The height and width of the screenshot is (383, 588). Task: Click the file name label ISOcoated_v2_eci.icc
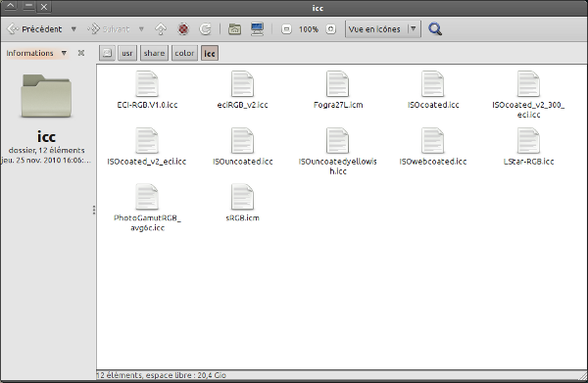pos(147,162)
